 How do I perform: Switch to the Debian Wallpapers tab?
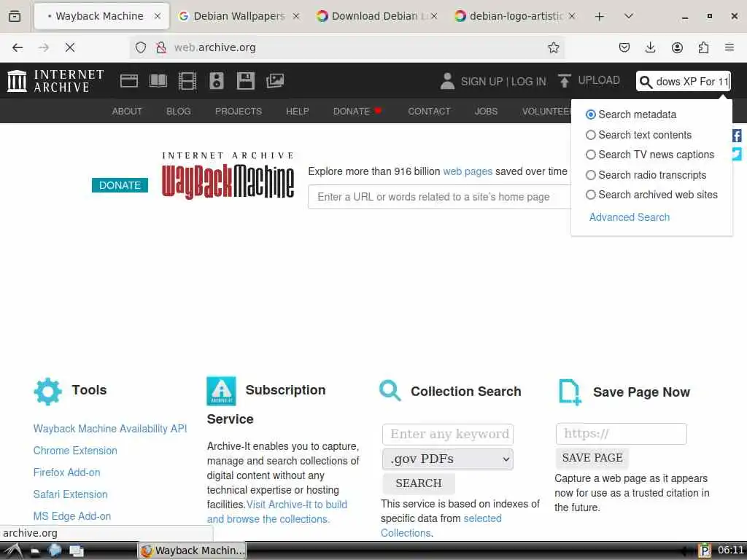239,16
